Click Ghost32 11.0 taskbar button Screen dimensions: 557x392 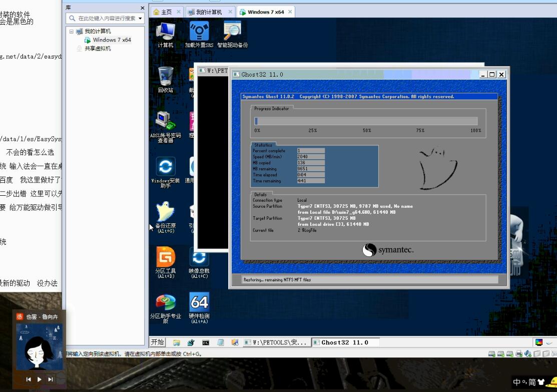[x=344, y=342]
